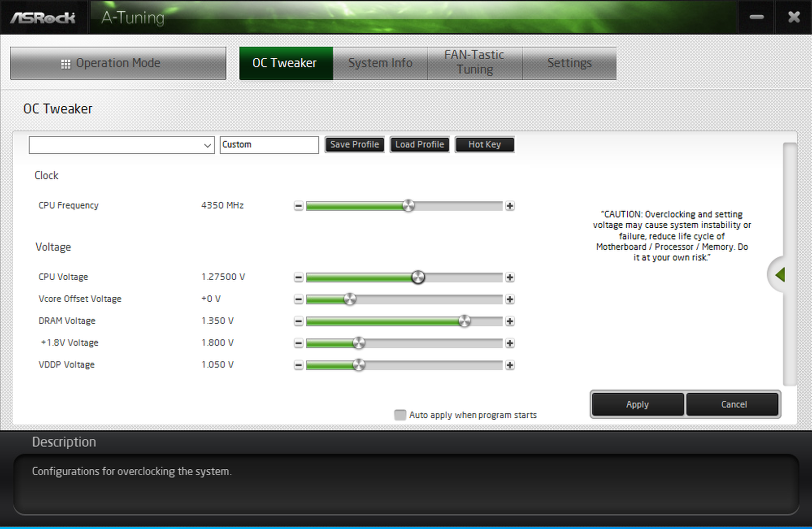
Task: Click the Save Profile button
Action: (355, 144)
